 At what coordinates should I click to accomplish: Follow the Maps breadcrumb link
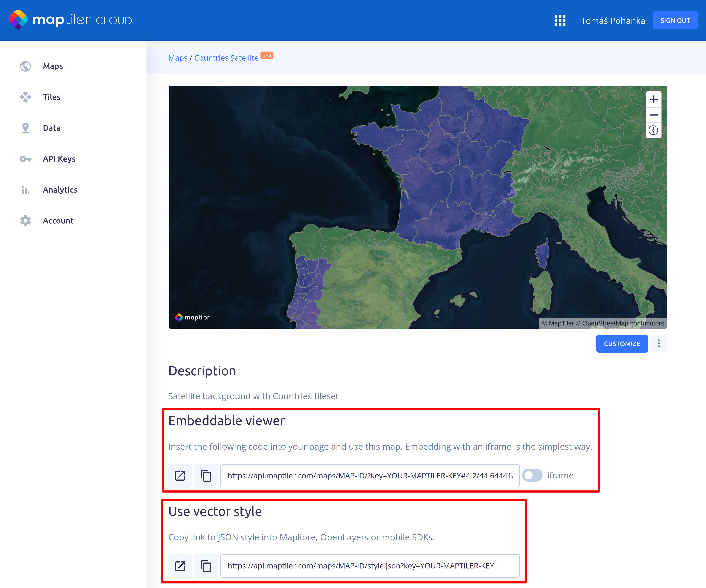[x=177, y=58]
